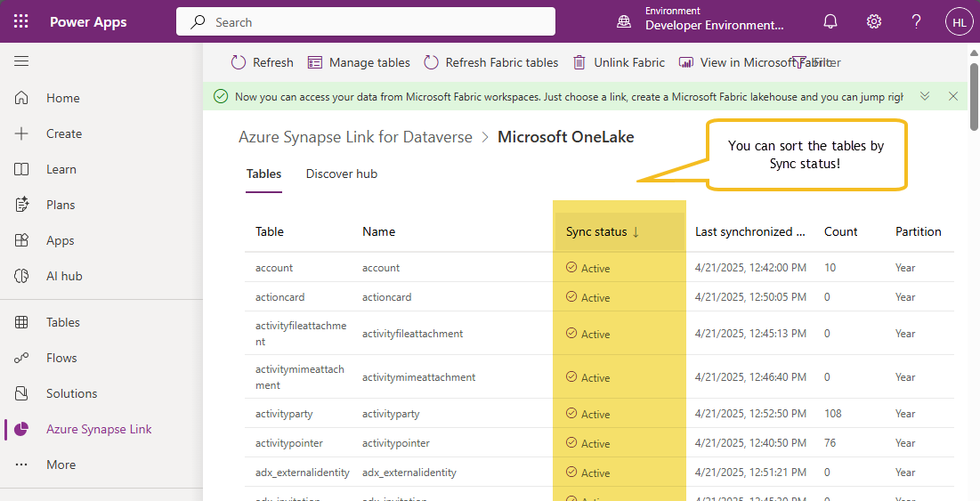Click into the Search box

pyautogui.click(x=366, y=22)
